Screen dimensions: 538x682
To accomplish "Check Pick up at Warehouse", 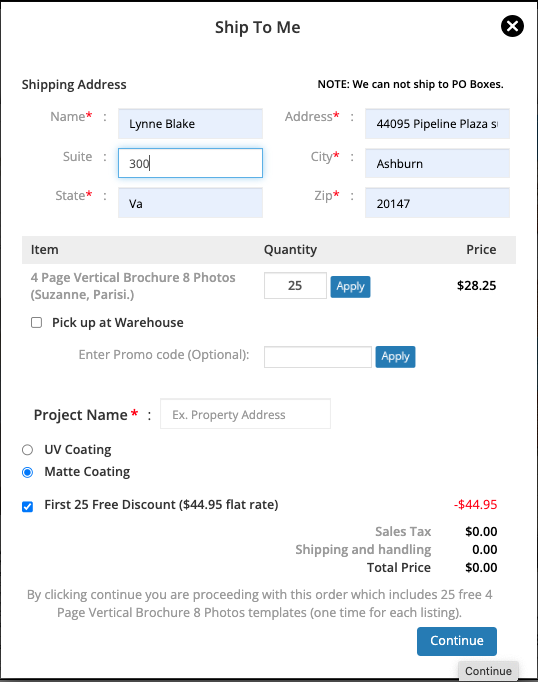I will click(37, 322).
